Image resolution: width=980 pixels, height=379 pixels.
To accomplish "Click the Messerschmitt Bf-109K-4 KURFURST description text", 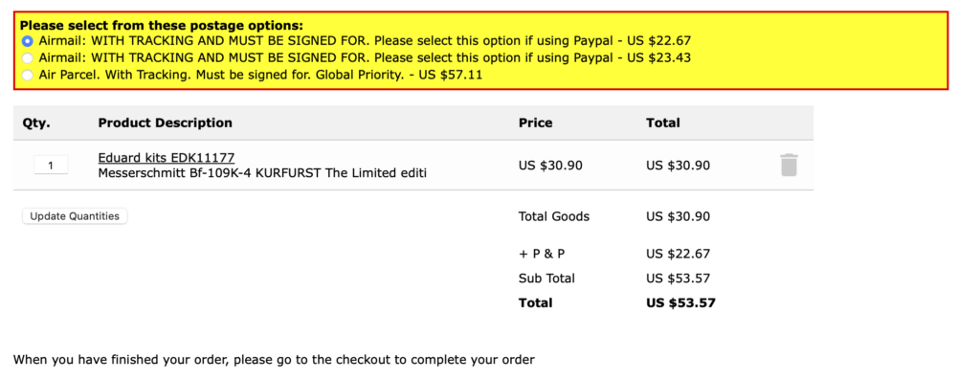I will click(262, 173).
